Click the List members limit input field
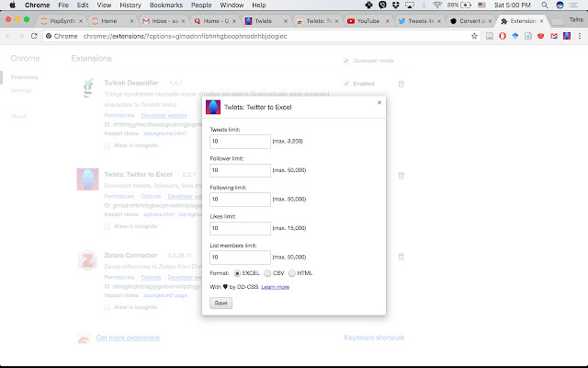Image resolution: width=588 pixels, height=368 pixels. [240, 258]
